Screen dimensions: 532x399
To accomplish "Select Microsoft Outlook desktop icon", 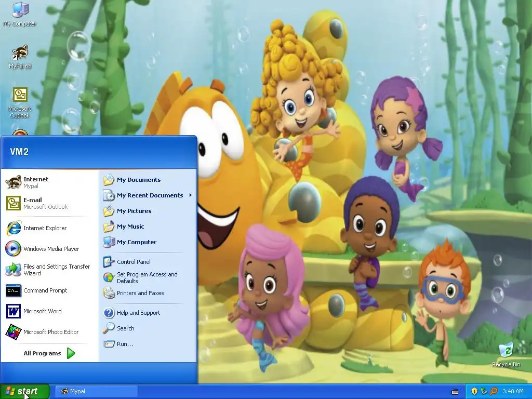I will [x=20, y=102].
